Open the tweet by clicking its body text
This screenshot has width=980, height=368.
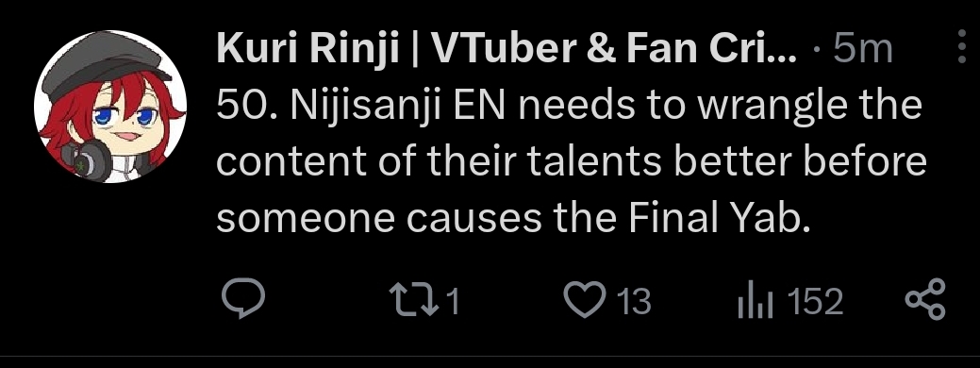571,162
